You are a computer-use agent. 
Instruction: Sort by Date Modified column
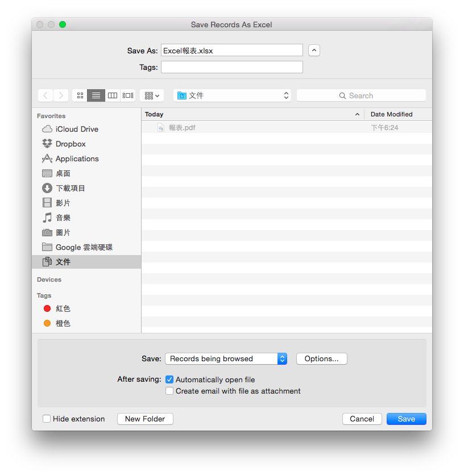(x=398, y=114)
